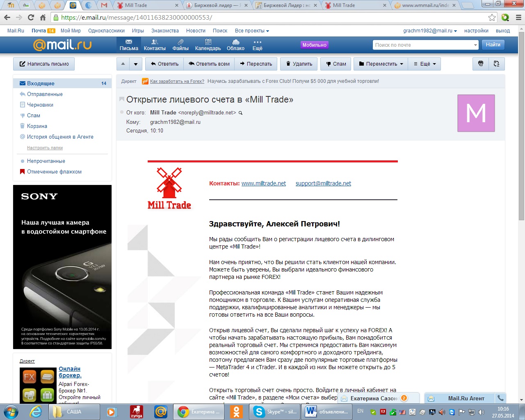Filter by Непрочитанные messages
Image resolution: width=525 pixels, height=420 pixels.
pos(46,161)
